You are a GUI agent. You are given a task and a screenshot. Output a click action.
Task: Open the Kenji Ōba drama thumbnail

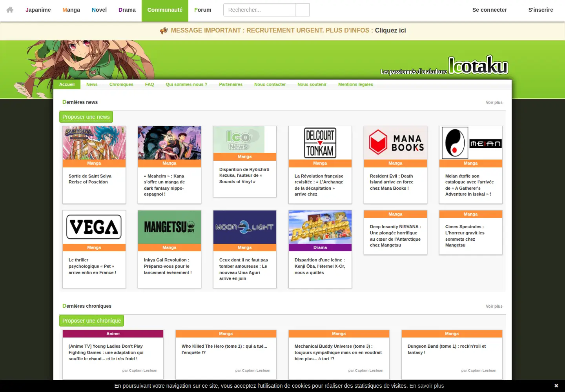[x=320, y=227]
